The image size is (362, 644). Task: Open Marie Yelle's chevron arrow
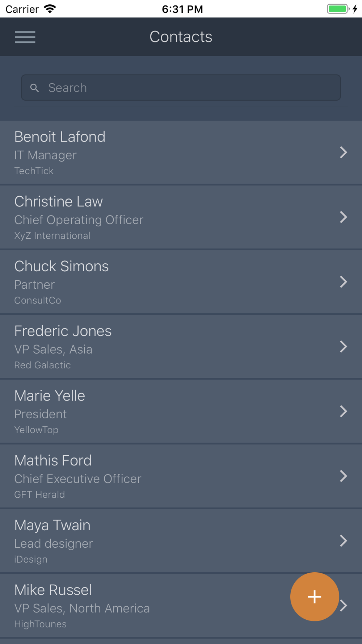click(344, 411)
